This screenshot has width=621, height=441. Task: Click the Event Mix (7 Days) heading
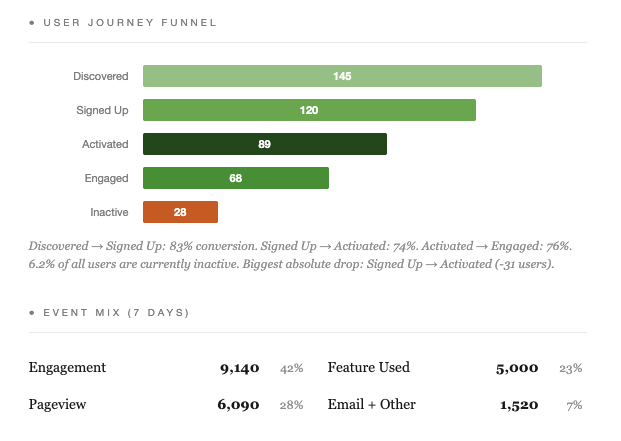tap(116, 313)
